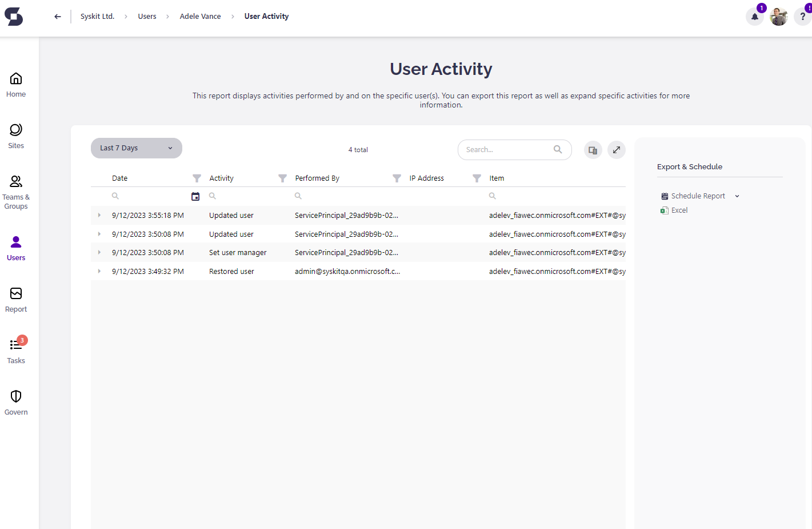Click the Syskit logo

(x=13, y=17)
